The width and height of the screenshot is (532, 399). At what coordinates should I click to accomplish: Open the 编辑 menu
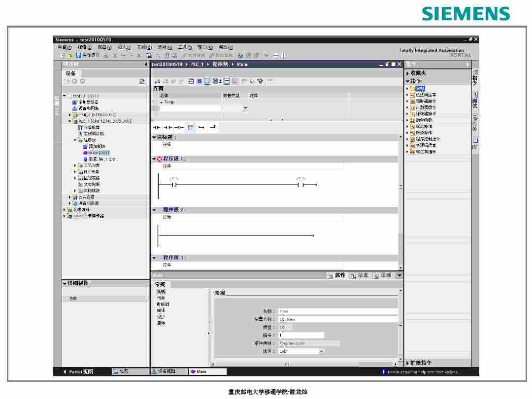click(x=84, y=47)
